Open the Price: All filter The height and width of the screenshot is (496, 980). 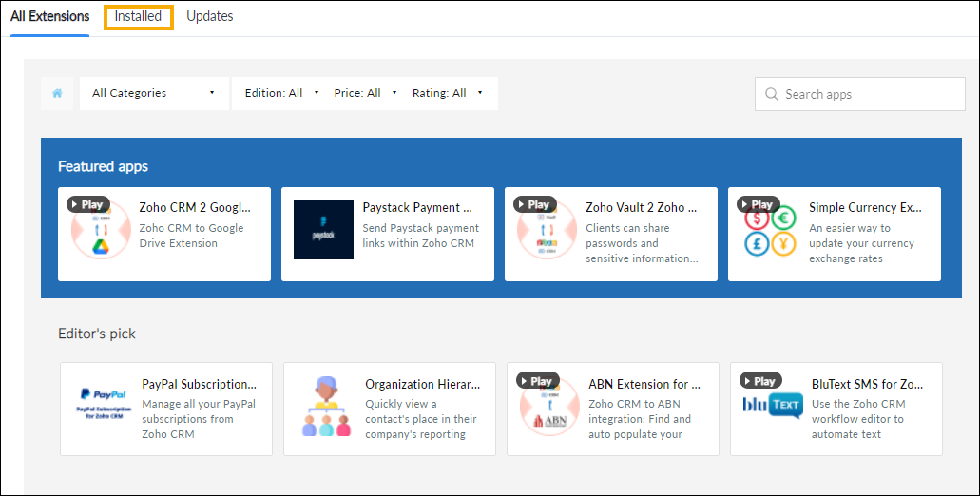[366, 93]
